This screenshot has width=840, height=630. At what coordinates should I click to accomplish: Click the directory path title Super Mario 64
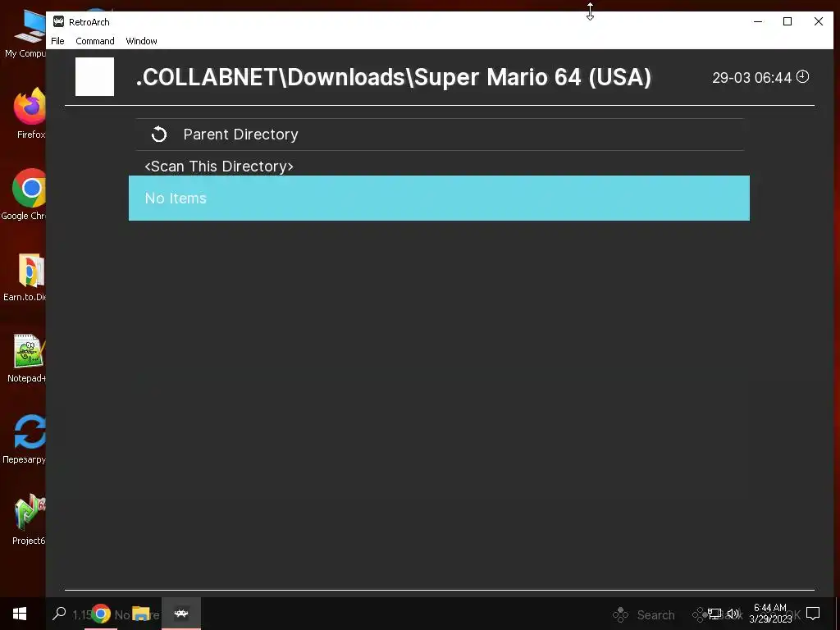pyautogui.click(x=394, y=77)
